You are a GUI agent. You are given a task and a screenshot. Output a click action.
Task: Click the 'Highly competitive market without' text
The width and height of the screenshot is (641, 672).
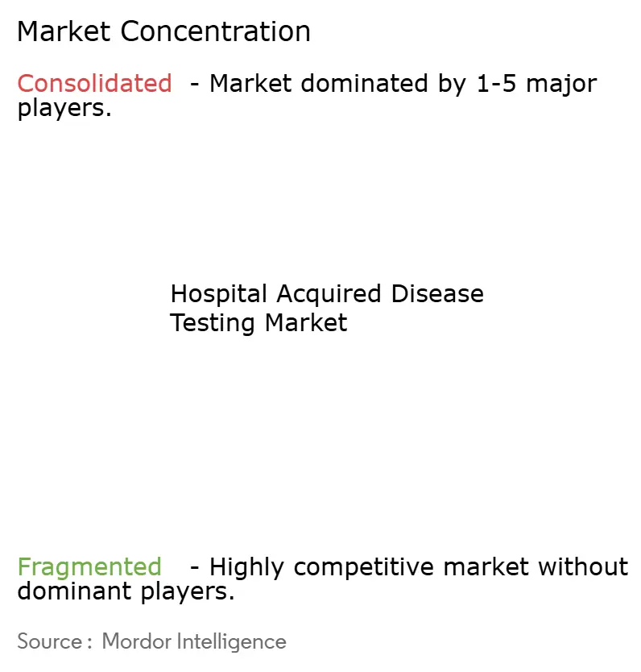(x=419, y=568)
